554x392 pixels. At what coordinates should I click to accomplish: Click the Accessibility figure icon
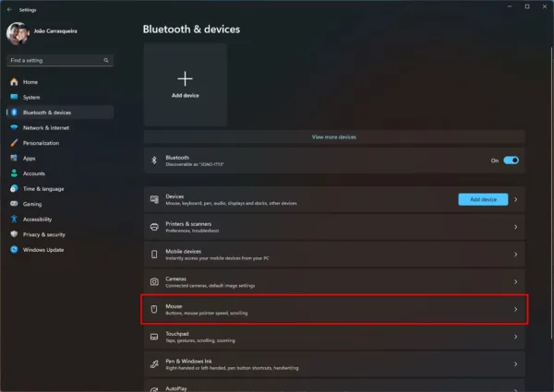tap(14, 220)
